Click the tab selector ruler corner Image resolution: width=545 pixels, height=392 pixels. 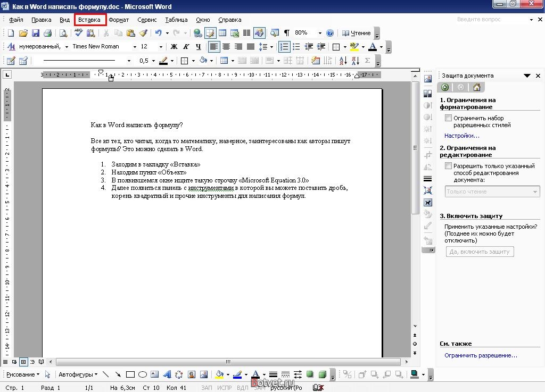click(7, 74)
